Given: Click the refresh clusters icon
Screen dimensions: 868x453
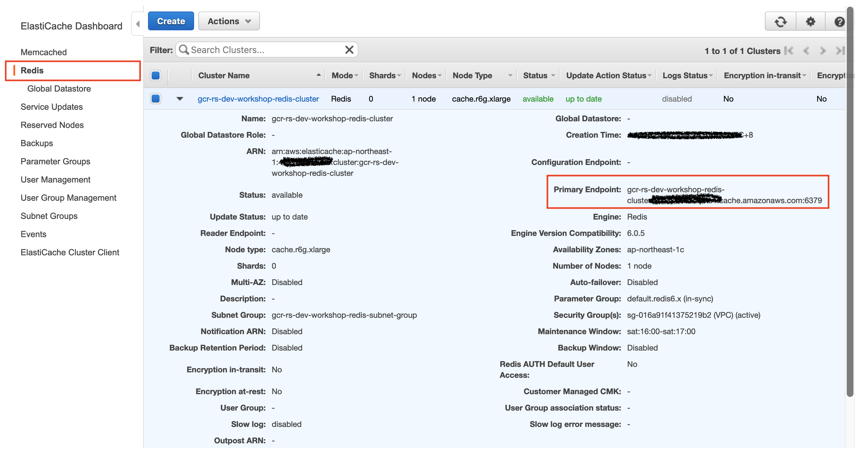Looking at the screenshot, I should click(780, 22).
